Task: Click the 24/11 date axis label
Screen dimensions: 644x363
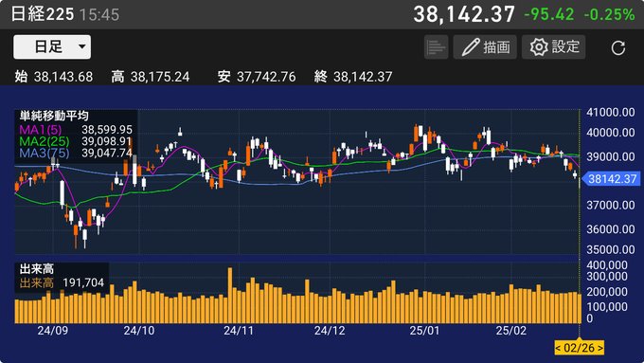Action: pos(239,331)
